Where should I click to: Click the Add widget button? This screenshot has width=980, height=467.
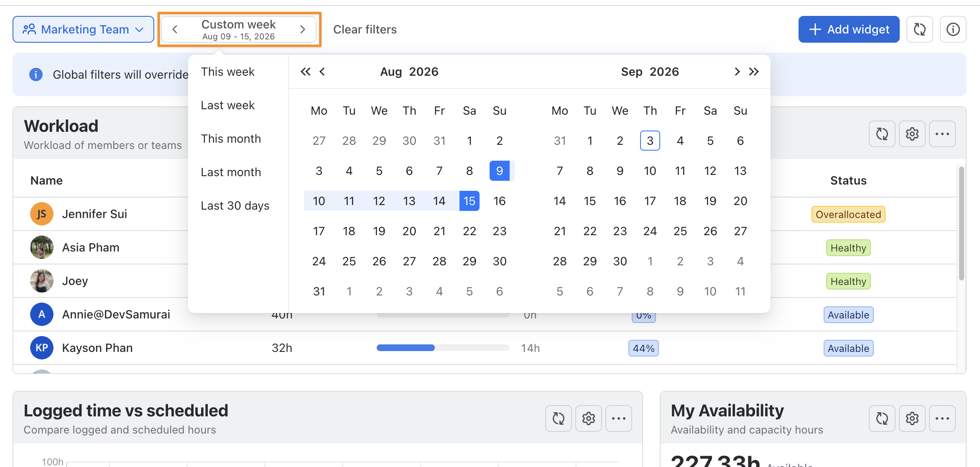(849, 29)
